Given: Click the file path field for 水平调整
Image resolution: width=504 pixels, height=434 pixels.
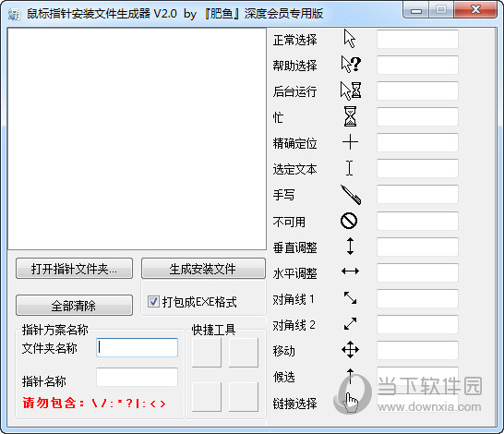Looking at the screenshot, I should [x=417, y=272].
